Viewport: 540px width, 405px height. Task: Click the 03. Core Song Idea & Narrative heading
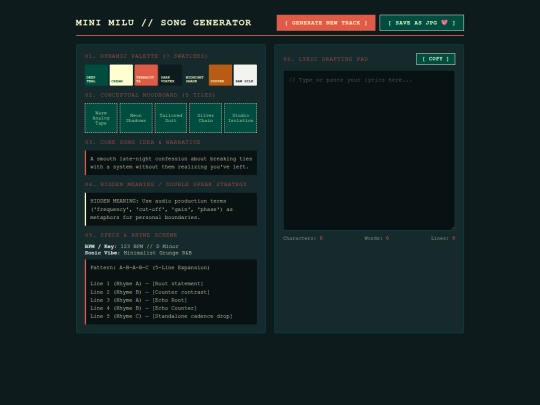click(x=143, y=142)
